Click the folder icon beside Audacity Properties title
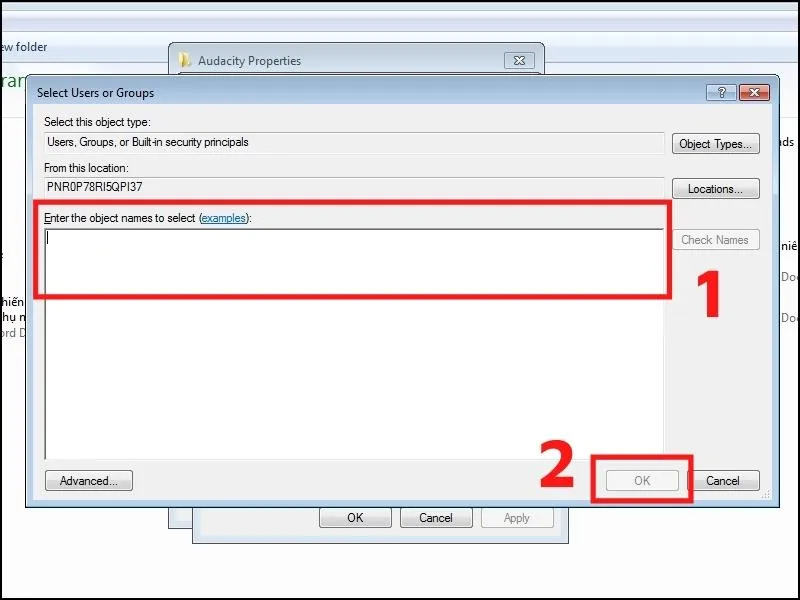The width and height of the screenshot is (800, 600). point(184,60)
